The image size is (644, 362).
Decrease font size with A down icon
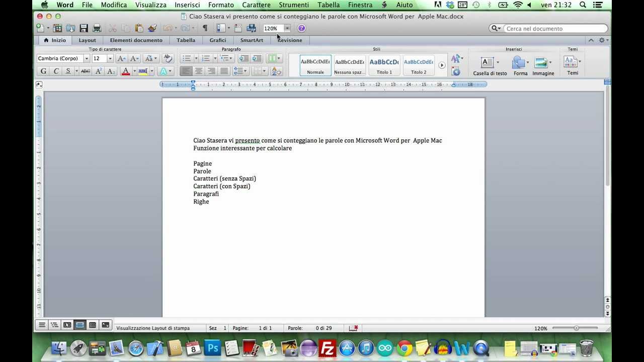pos(134,58)
